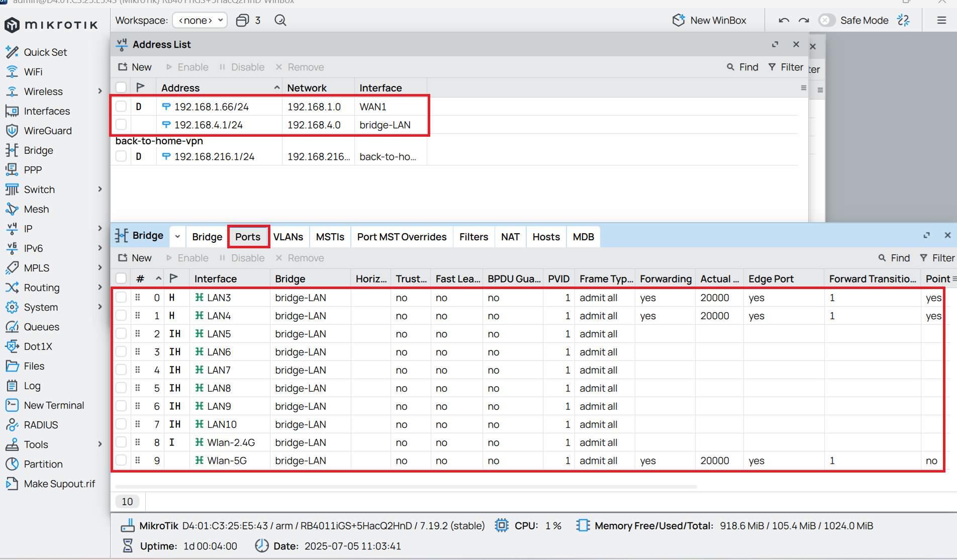This screenshot has width=957, height=560.
Task: Expand the IP submenu in the sidebar
Action: [100, 228]
